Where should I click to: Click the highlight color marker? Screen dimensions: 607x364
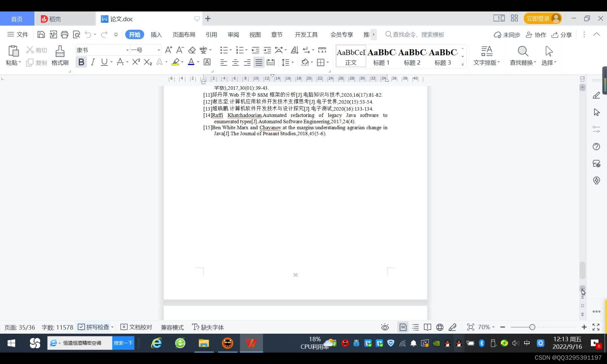pos(175,62)
